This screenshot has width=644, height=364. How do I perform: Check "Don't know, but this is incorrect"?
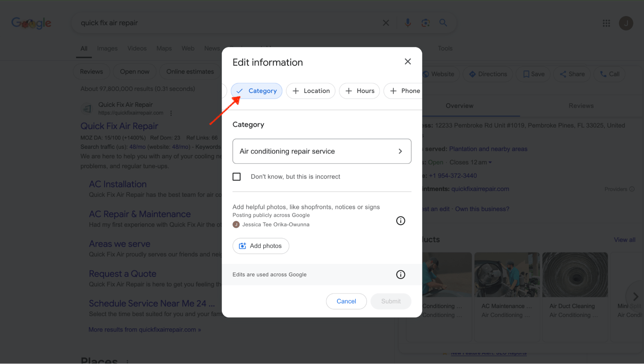[x=236, y=176]
